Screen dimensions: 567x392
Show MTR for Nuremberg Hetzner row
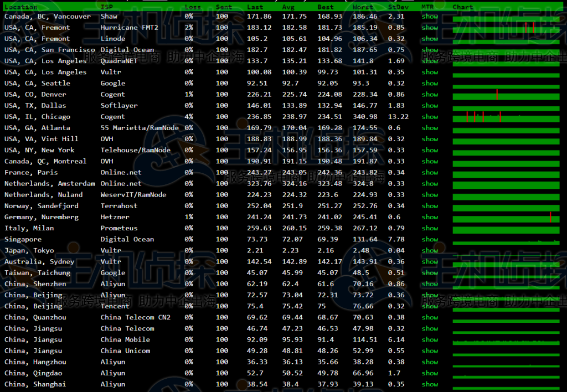[429, 217]
